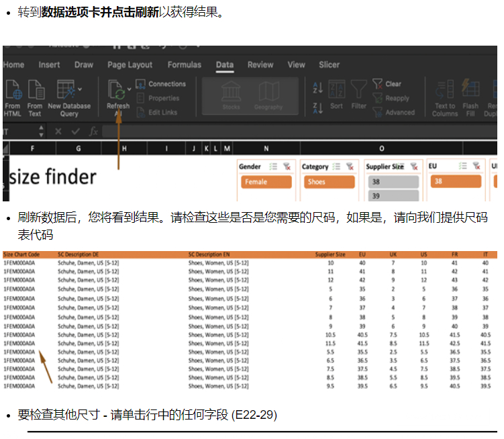Click the Text to Columns icon
Screen dimensions: 504x439
[x=444, y=90]
